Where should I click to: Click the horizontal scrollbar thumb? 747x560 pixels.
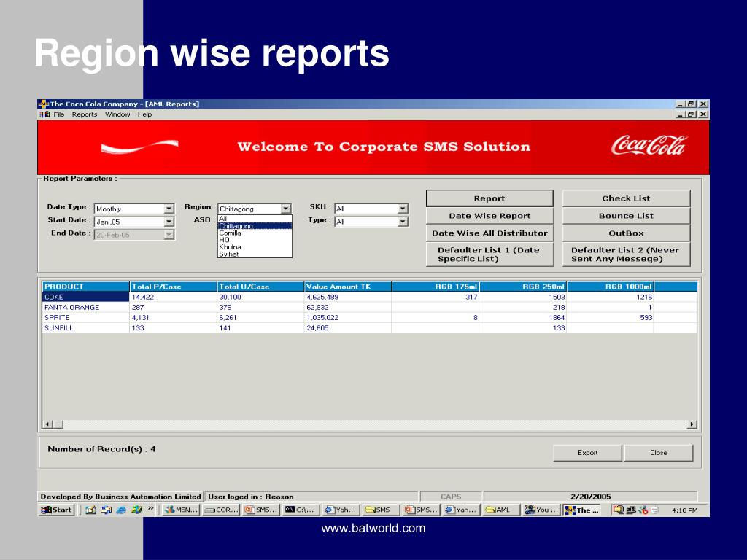pos(58,424)
